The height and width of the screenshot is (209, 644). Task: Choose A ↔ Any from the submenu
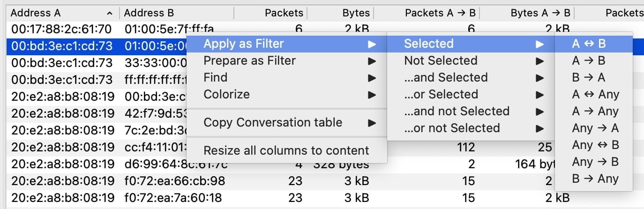click(595, 94)
